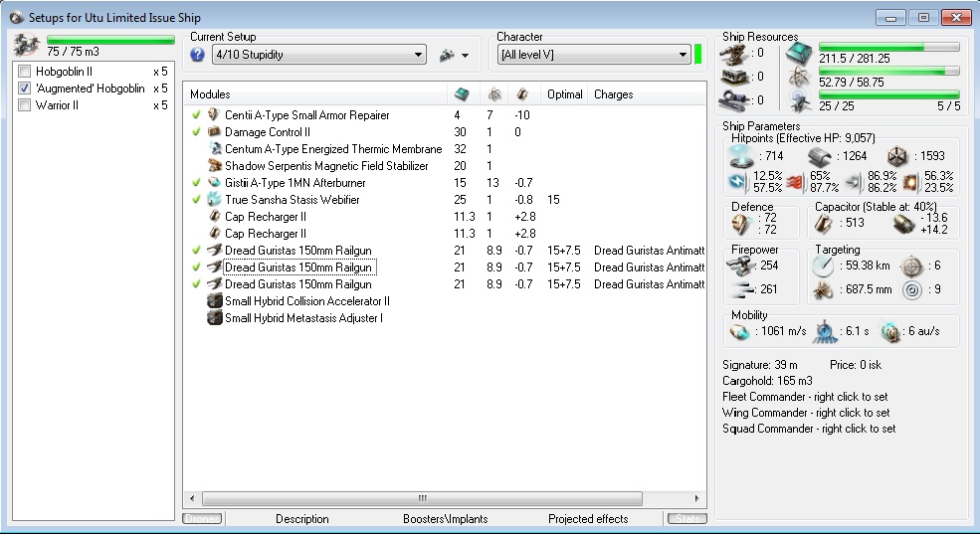Click the scrollbar left arrow
The image size is (980, 534).
(x=192, y=498)
